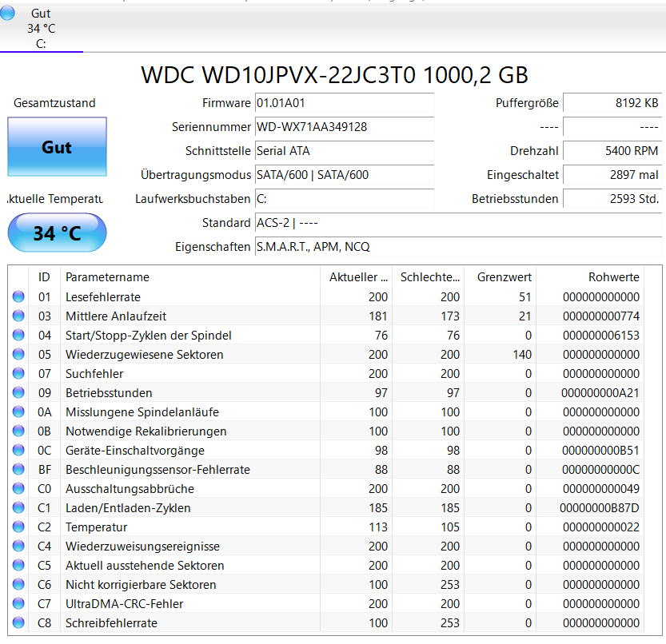Select Start/Stopp-Zyklen der Spindel text
Screen dimensions: 666x644
(x=148, y=336)
